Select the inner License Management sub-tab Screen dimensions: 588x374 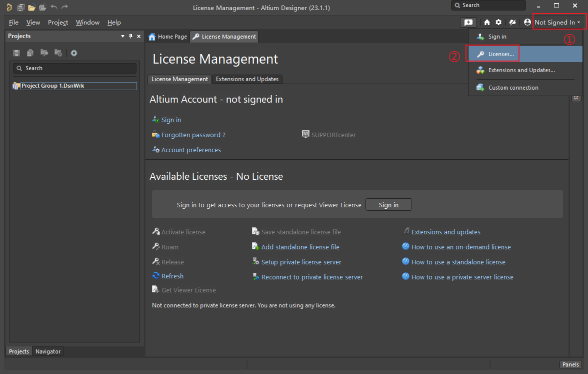coord(179,79)
